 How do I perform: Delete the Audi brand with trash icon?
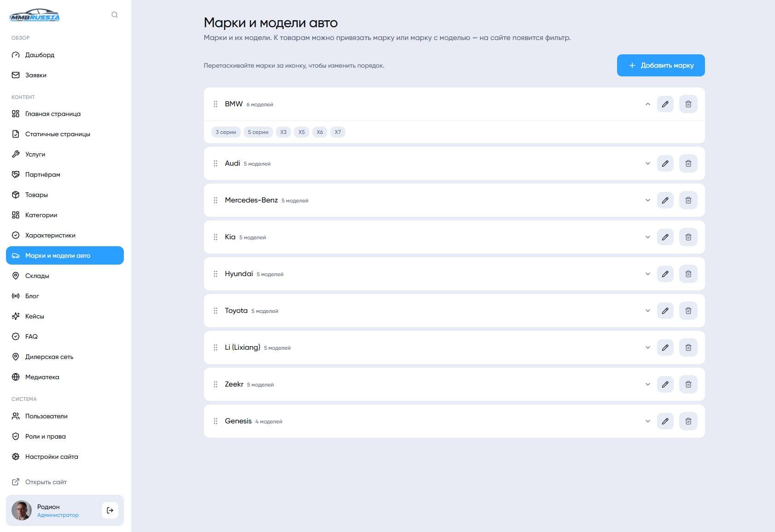click(x=688, y=163)
